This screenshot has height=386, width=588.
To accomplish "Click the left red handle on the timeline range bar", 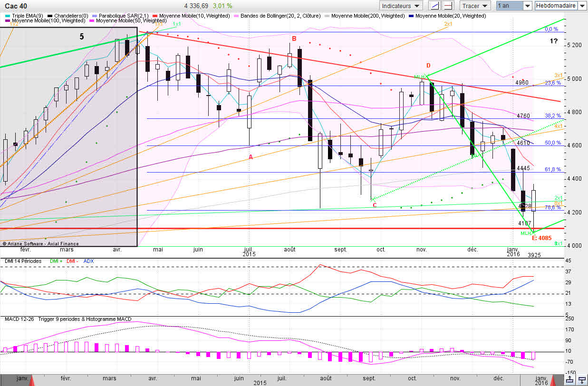I will point(33,380).
